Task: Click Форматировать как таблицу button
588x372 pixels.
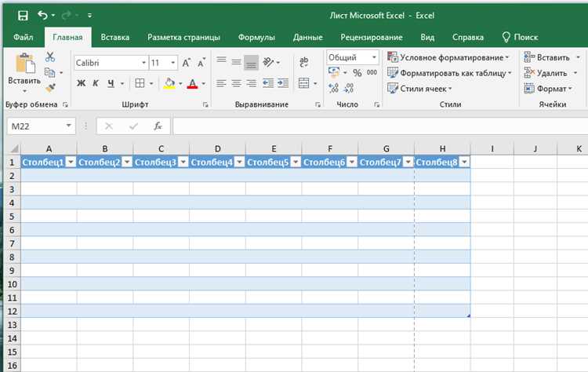Action: 450,73
